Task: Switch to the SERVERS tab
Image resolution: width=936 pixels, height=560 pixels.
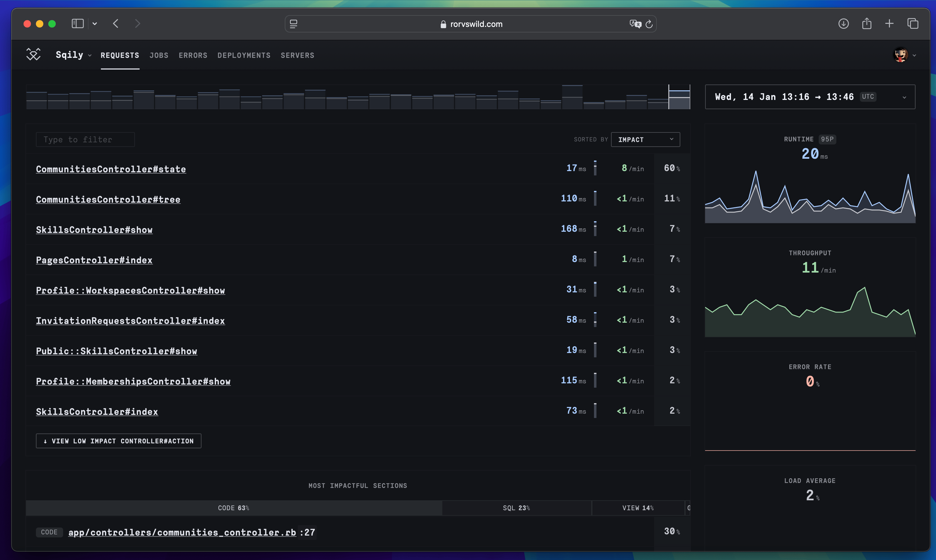Action: [x=297, y=55]
